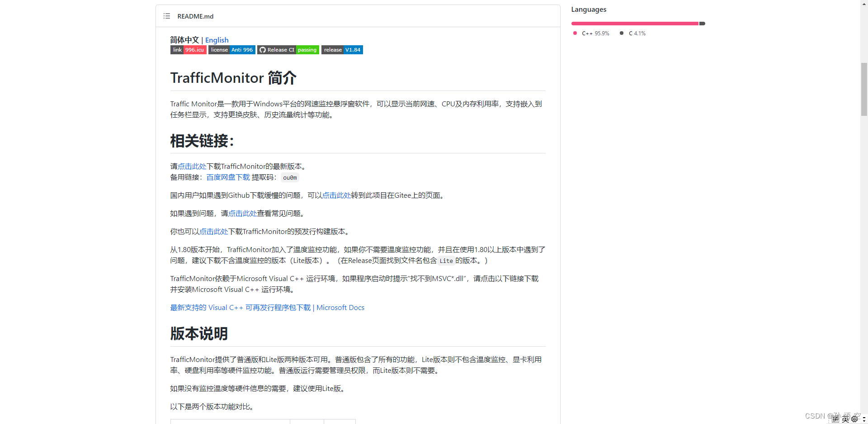Open the 点击此处 link for 常见问题
Viewport: 868px width, 424px height.
[x=242, y=214]
